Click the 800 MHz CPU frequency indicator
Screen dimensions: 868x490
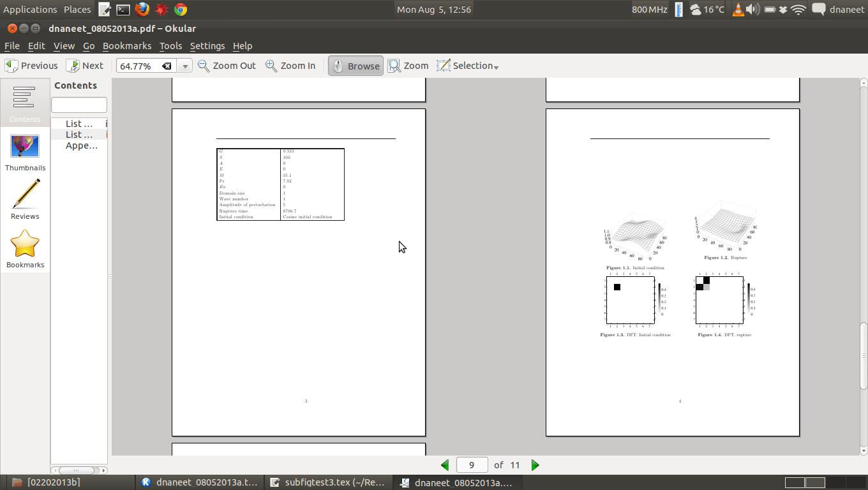650,10
